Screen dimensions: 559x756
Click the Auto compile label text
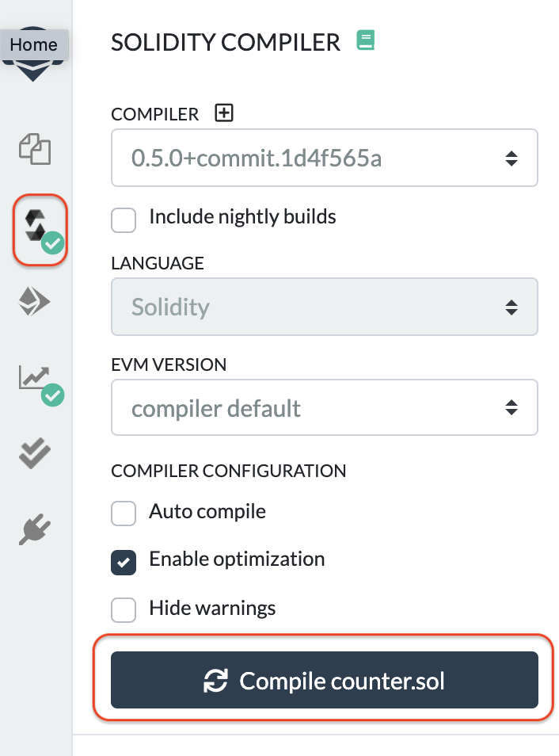point(207,512)
